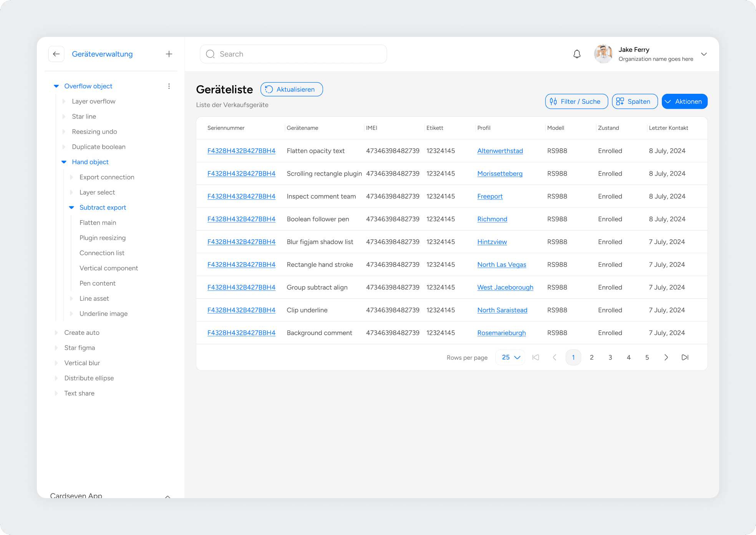Open the Aktionen dropdown menu
The image size is (756, 535).
684,101
